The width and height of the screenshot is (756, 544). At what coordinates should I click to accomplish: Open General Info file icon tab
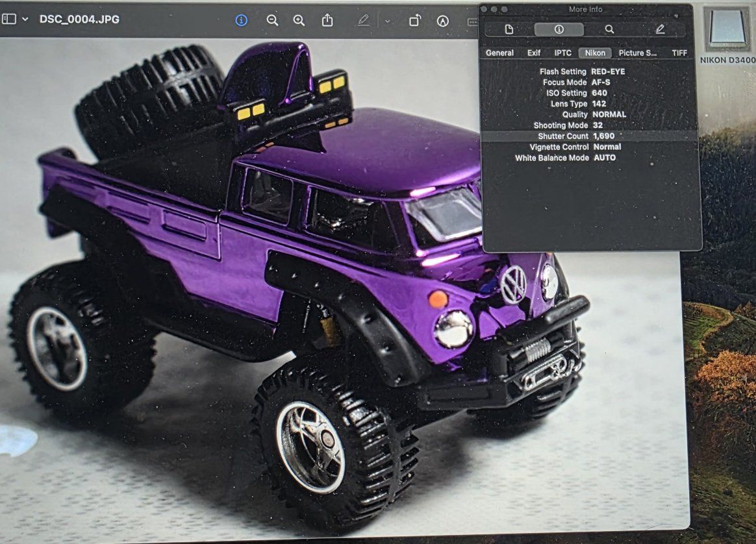click(x=509, y=29)
